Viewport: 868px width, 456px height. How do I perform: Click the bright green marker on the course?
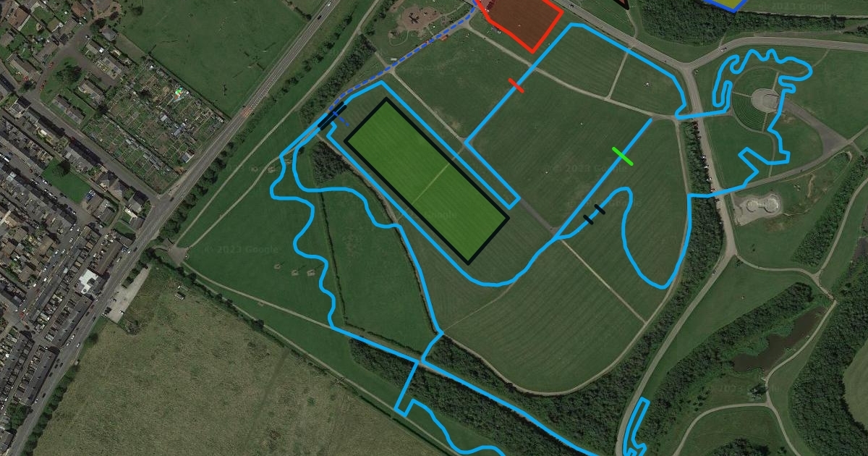coord(622,156)
